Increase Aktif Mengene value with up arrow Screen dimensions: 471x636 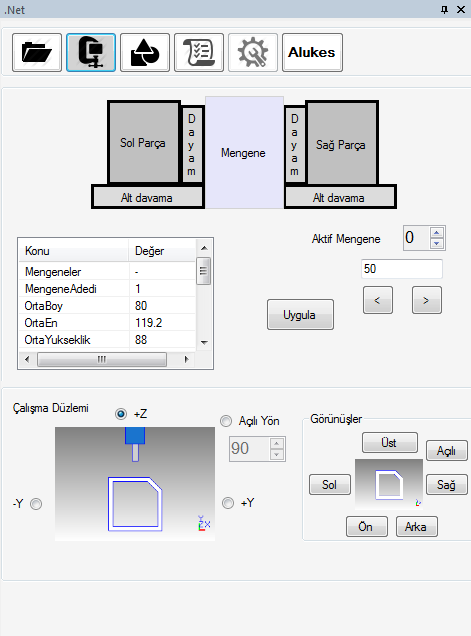[437, 233]
